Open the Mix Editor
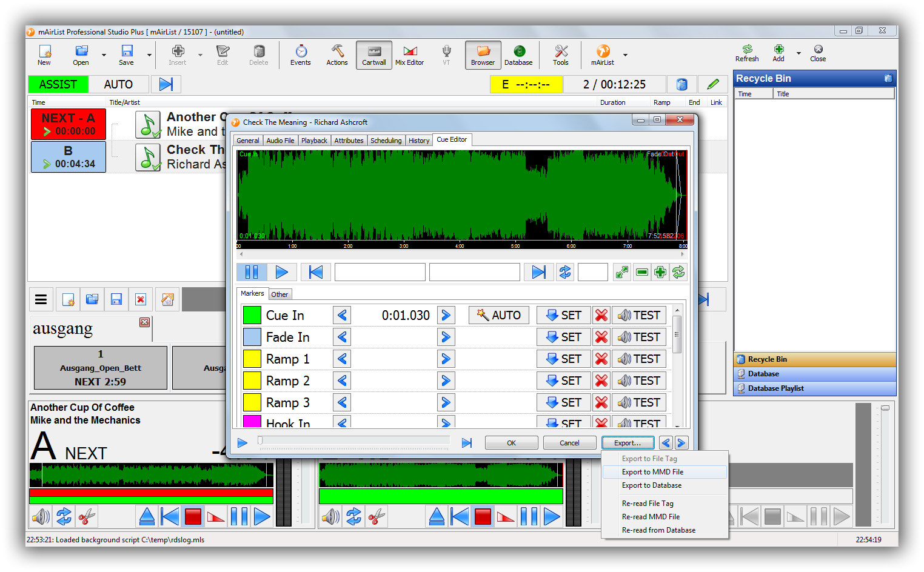The image size is (924, 572). click(x=410, y=55)
